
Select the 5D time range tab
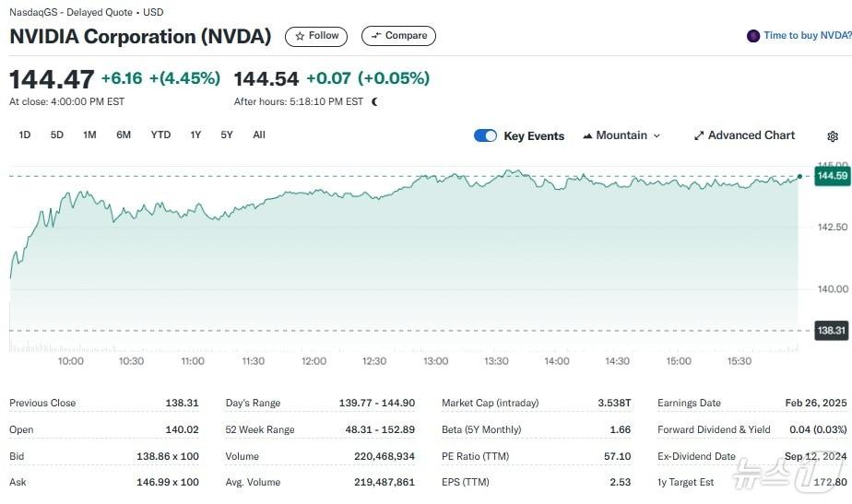coord(57,135)
